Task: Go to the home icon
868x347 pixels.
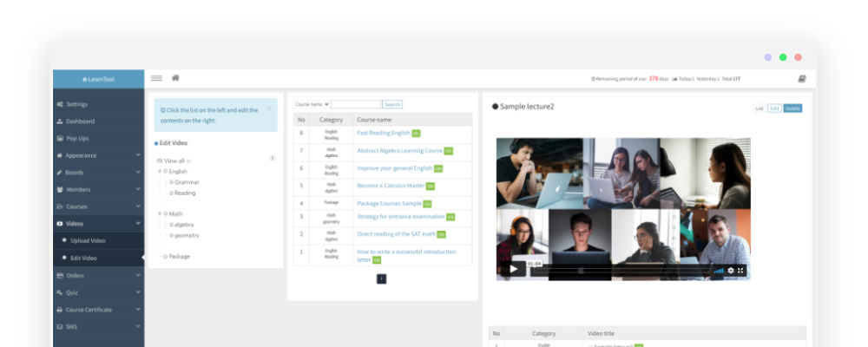Action: tap(175, 78)
